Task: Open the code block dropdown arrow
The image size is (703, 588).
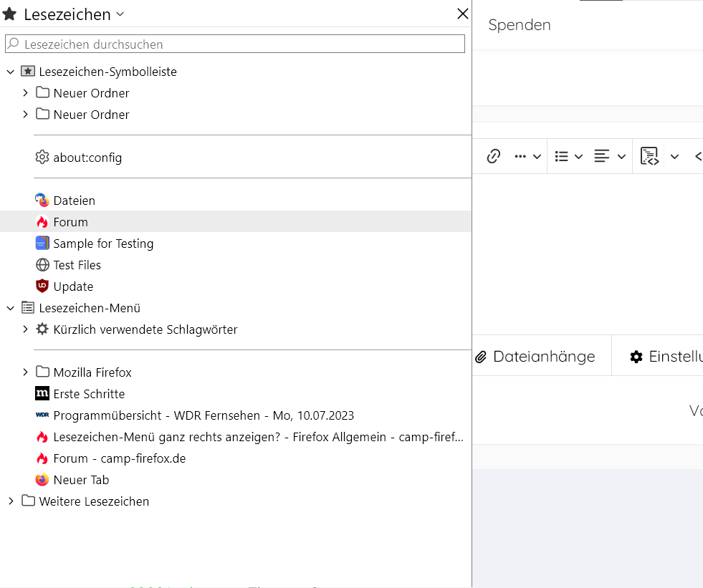Action: (x=674, y=157)
